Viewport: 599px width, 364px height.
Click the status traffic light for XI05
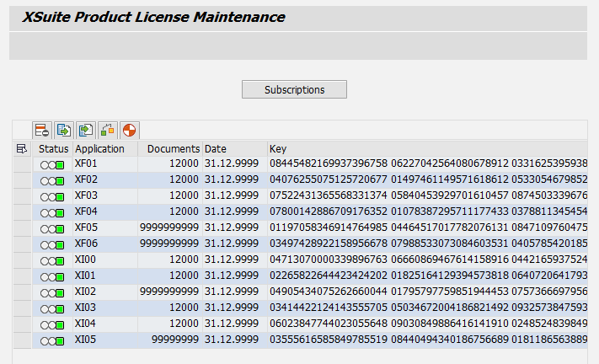click(x=52, y=340)
